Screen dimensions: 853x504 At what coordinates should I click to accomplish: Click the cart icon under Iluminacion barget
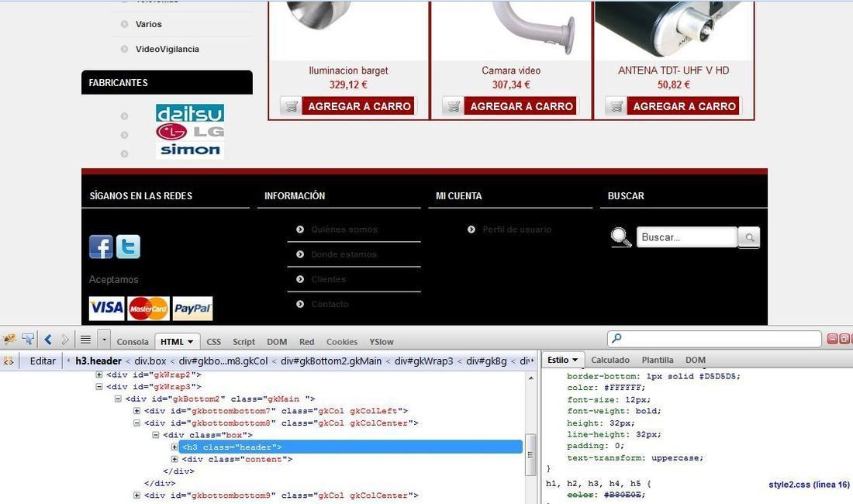click(x=291, y=106)
